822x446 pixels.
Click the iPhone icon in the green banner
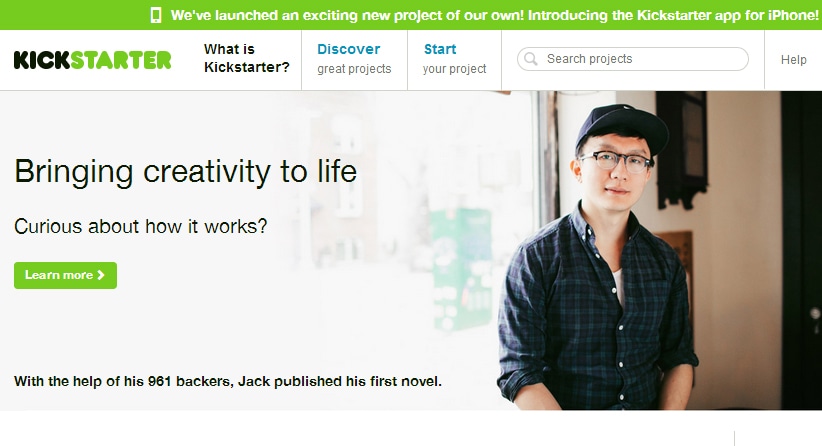click(156, 15)
